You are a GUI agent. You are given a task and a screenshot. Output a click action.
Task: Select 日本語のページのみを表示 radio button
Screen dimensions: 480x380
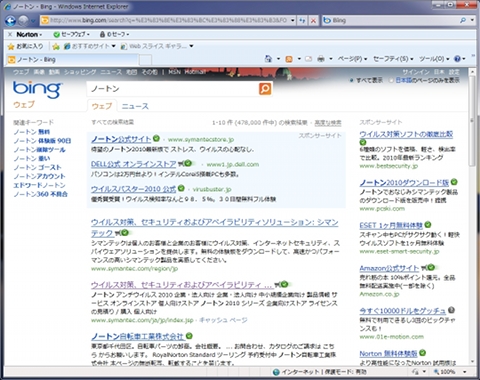[391, 80]
